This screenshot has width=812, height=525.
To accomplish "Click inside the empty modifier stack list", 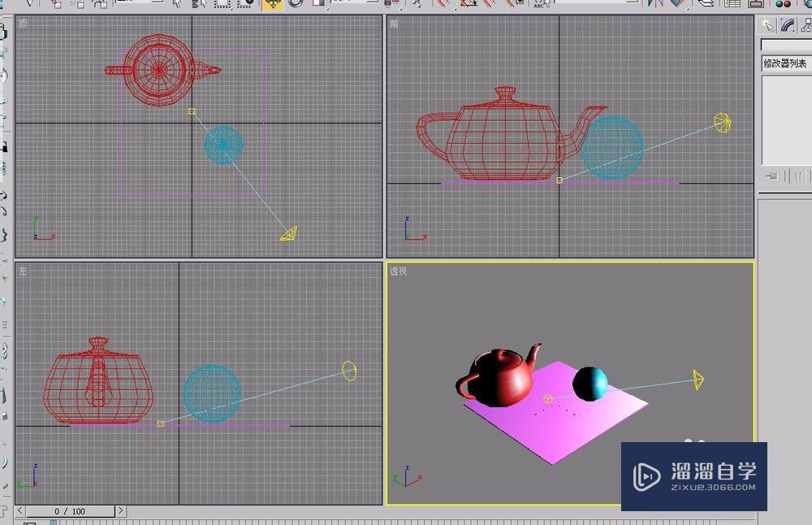I will coord(787,120).
